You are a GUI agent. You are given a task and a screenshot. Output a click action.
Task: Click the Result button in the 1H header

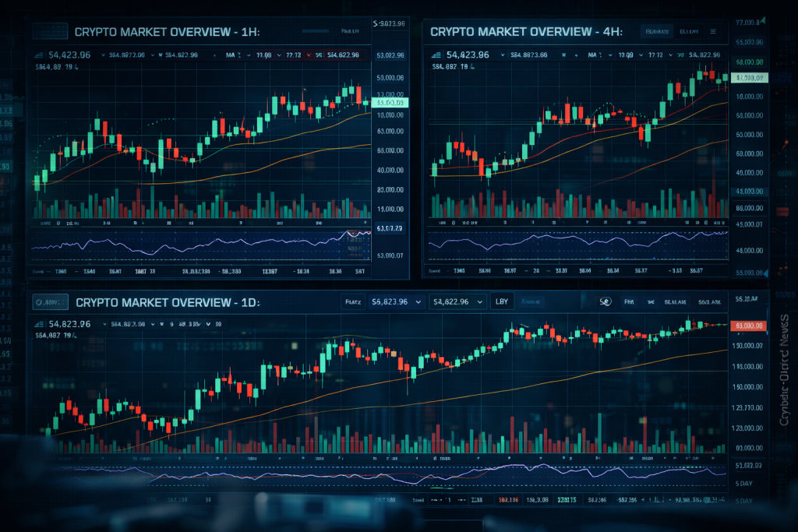[x=350, y=32]
